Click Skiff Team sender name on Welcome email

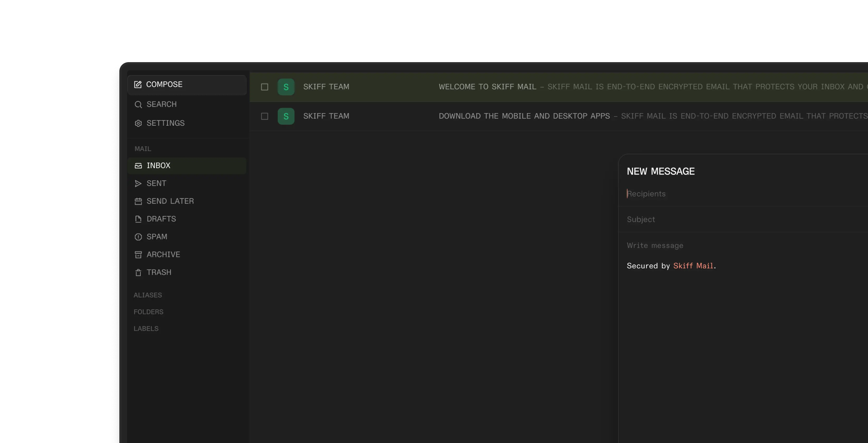(326, 87)
